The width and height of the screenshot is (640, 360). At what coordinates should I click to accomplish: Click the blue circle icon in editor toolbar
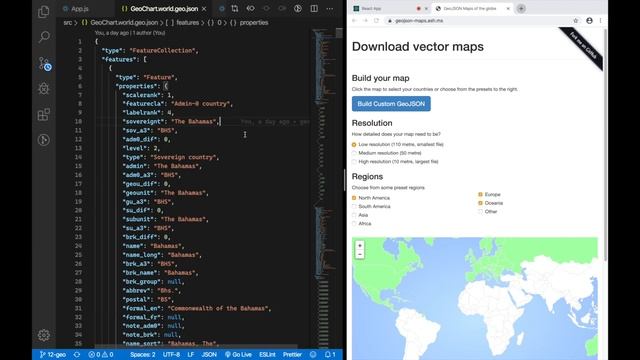(222, 9)
